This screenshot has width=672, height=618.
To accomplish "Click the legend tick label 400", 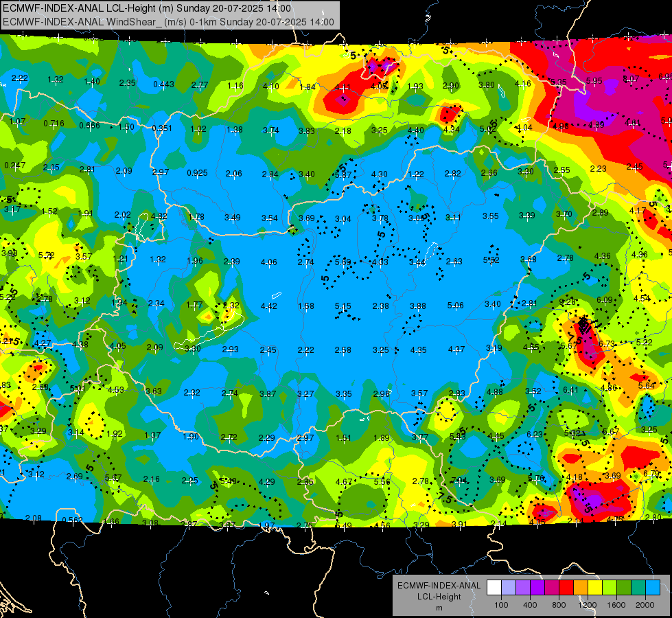I will pyautogui.click(x=530, y=605).
